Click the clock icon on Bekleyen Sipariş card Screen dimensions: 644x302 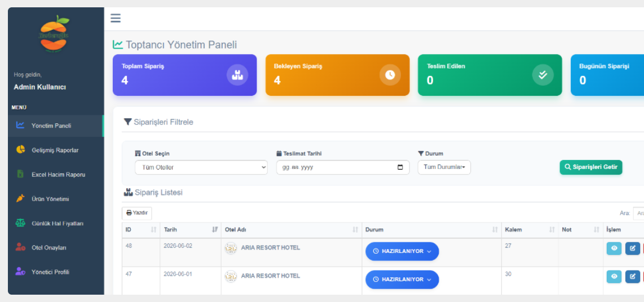click(x=390, y=75)
